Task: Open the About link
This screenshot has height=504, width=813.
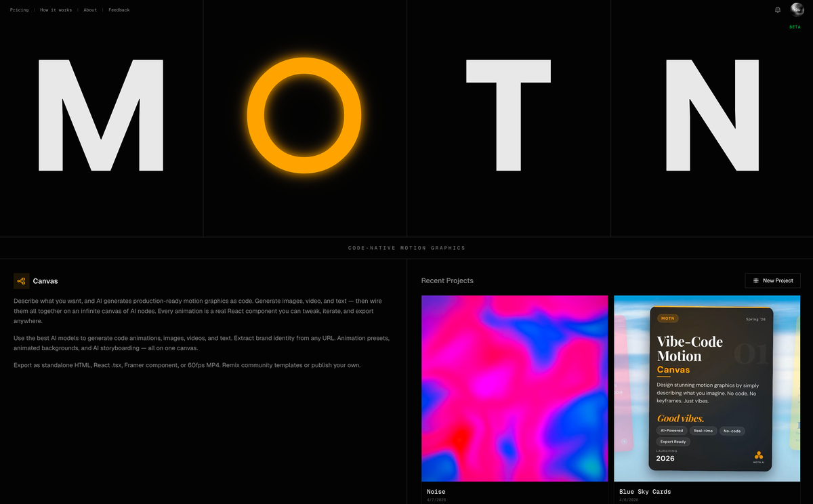Action: tap(90, 10)
